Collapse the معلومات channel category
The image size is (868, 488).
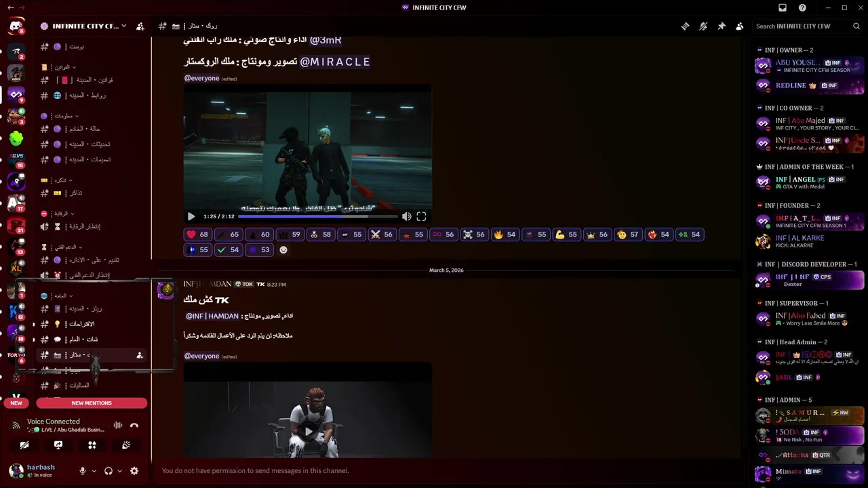pyautogui.click(x=61, y=116)
